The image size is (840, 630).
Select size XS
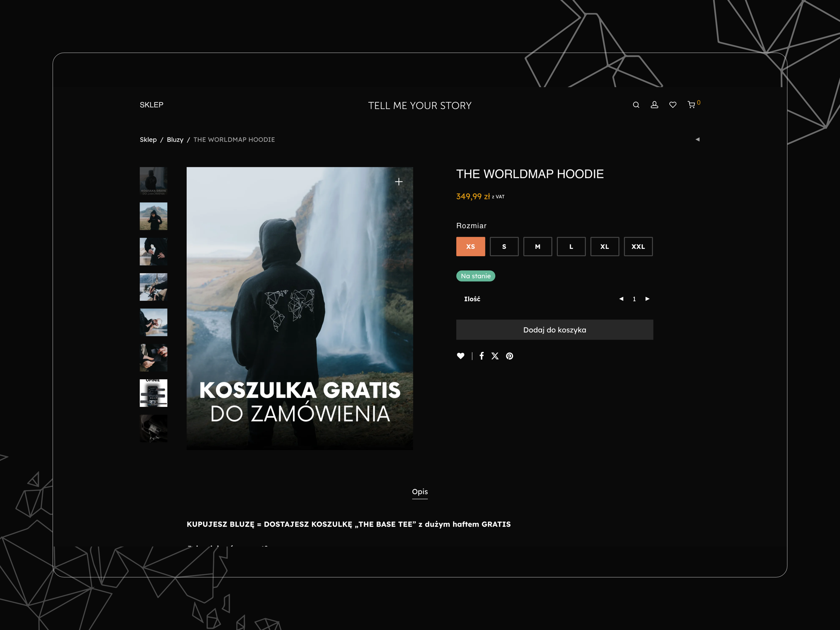470,246
